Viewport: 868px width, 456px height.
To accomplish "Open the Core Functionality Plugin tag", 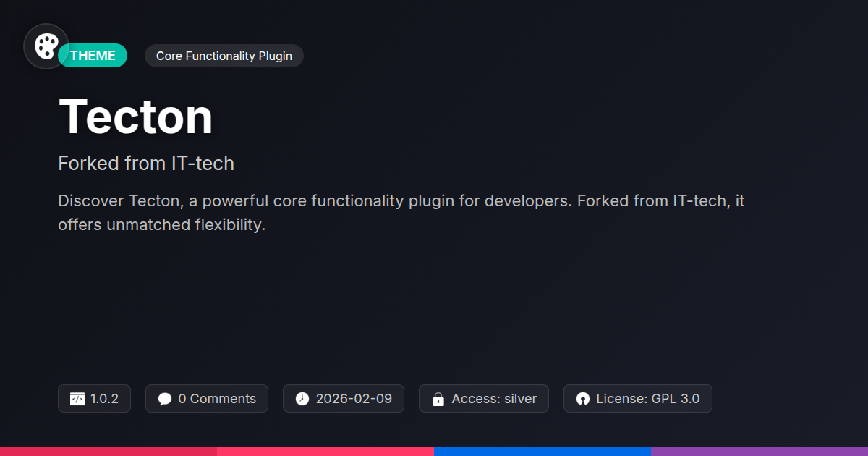I will click(224, 56).
